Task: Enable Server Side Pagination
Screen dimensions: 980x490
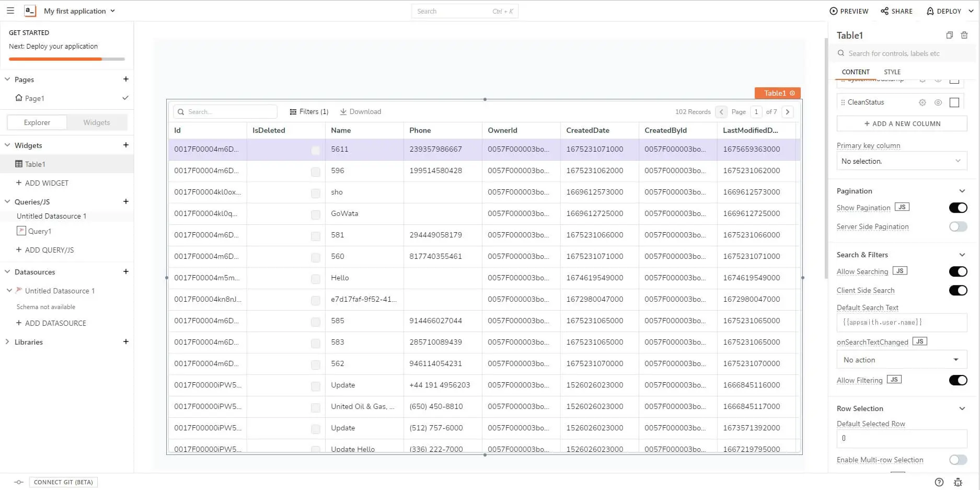Action: tap(958, 226)
